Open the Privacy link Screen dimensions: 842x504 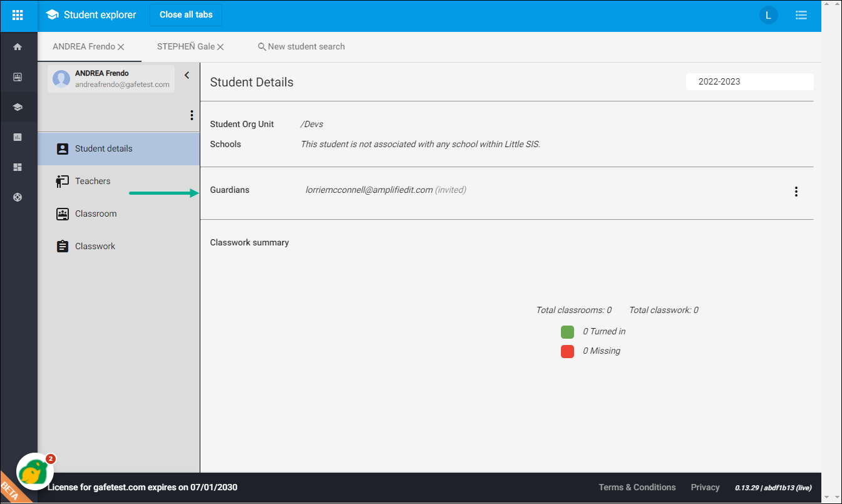pos(706,487)
